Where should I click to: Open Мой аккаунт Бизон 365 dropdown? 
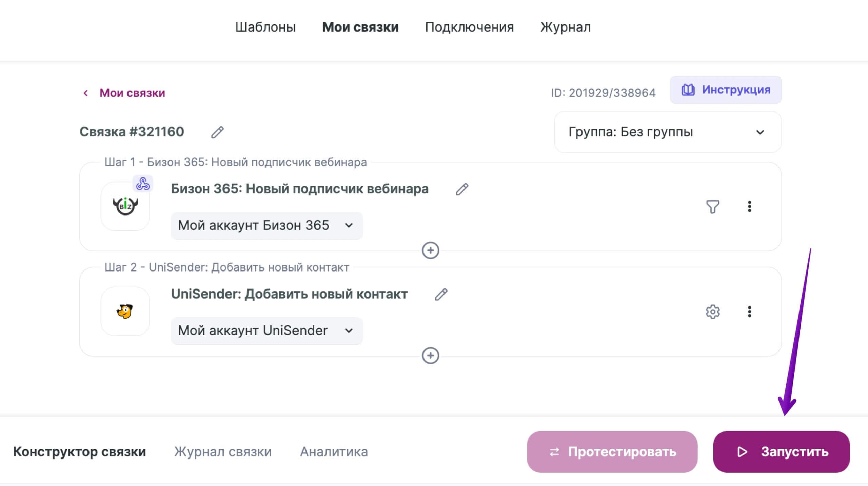[267, 226]
